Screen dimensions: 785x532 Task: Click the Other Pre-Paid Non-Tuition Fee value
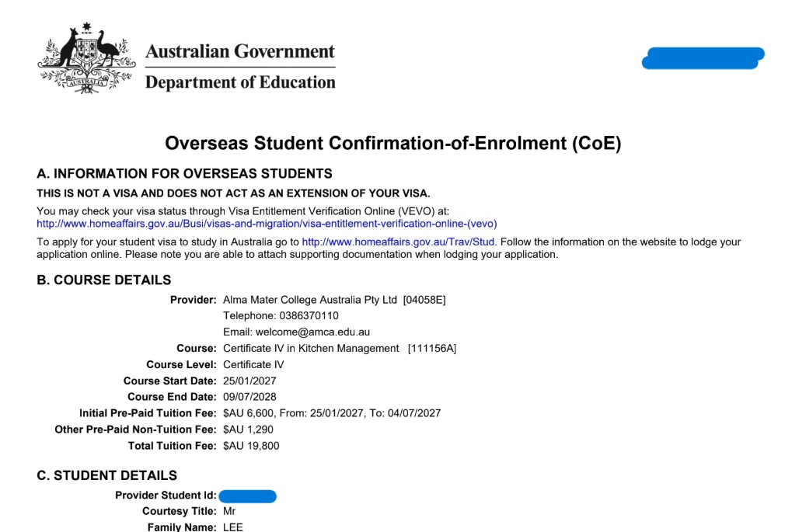tap(248, 429)
